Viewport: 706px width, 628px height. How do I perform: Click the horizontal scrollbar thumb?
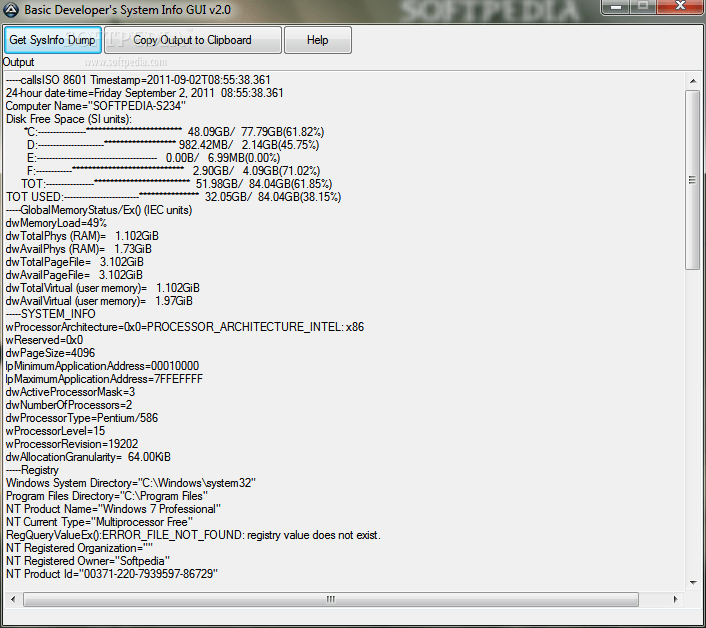click(x=331, y=599)
